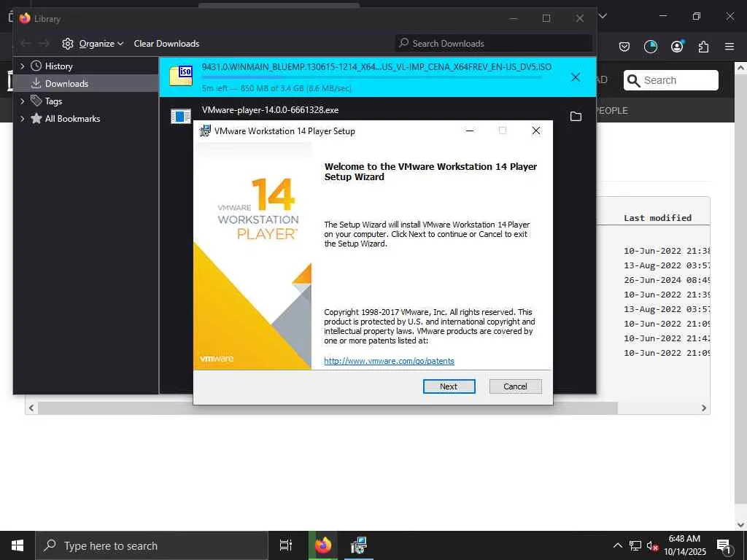
Task: Click Clear Downloads in Library toolbar
Action: coord(166,43)
